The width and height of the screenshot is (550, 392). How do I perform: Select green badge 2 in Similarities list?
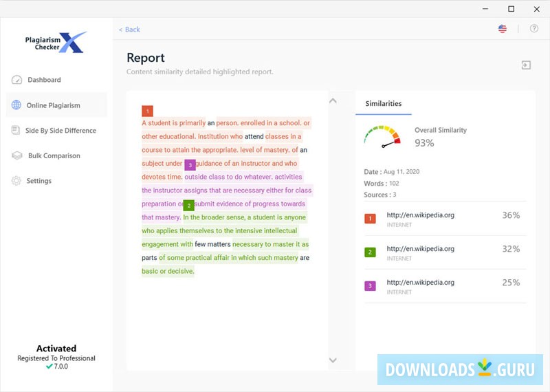click(370, 252)
